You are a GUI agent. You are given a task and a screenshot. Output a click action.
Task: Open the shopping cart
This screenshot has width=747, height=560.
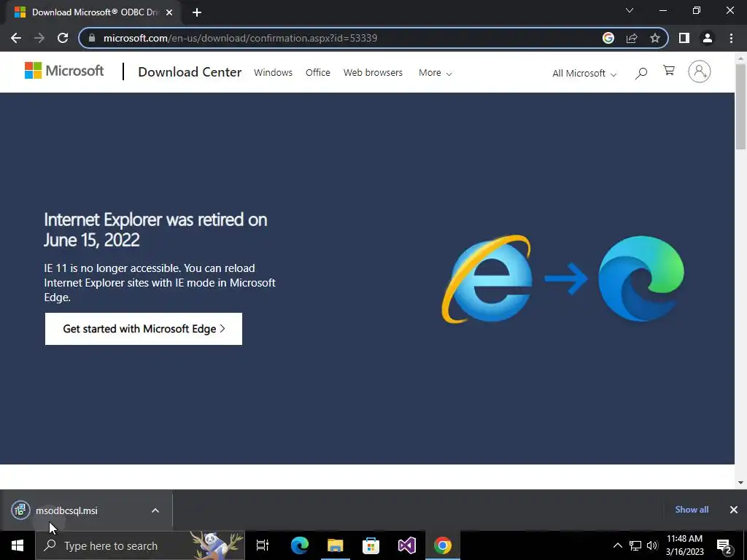click(x=669, y=71)
